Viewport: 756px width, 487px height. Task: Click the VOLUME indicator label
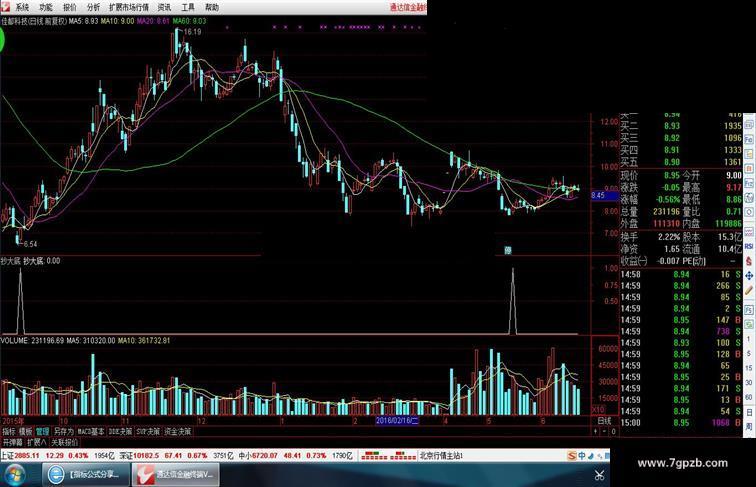point(15,340)
